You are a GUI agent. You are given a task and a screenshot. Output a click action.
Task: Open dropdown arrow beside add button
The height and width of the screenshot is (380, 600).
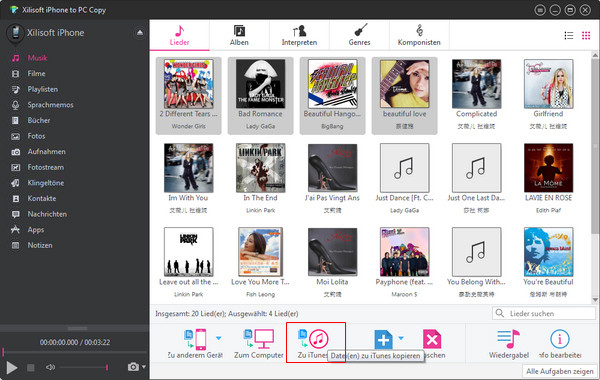click(x=401, y=338)
